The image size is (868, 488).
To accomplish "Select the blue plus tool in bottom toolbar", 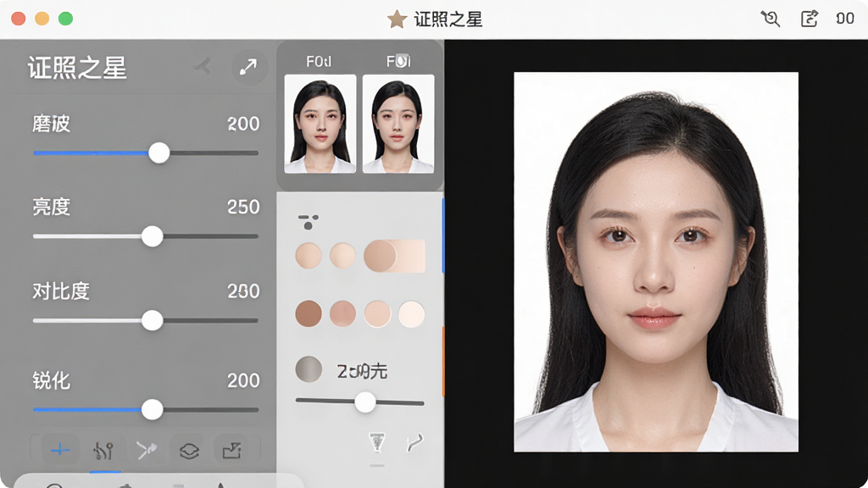I will (x=60, y=451).
